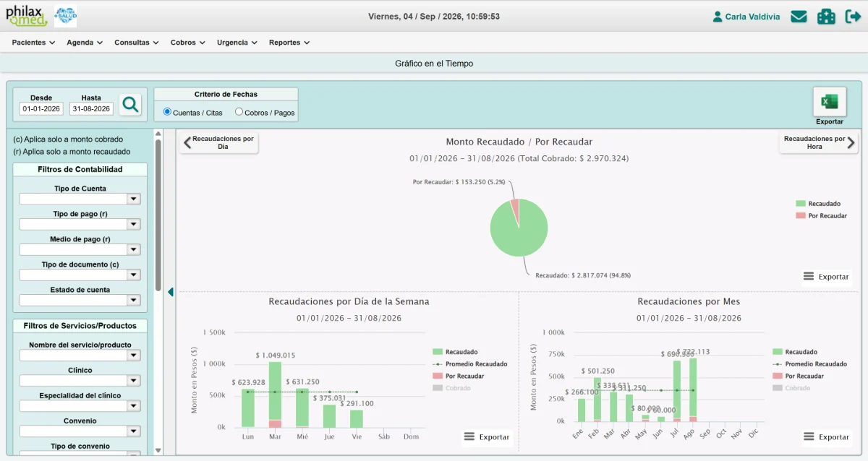The image size is (868, 461).
Task: Expand the Clínico filter dropdown
Action: tap(80, 381)
